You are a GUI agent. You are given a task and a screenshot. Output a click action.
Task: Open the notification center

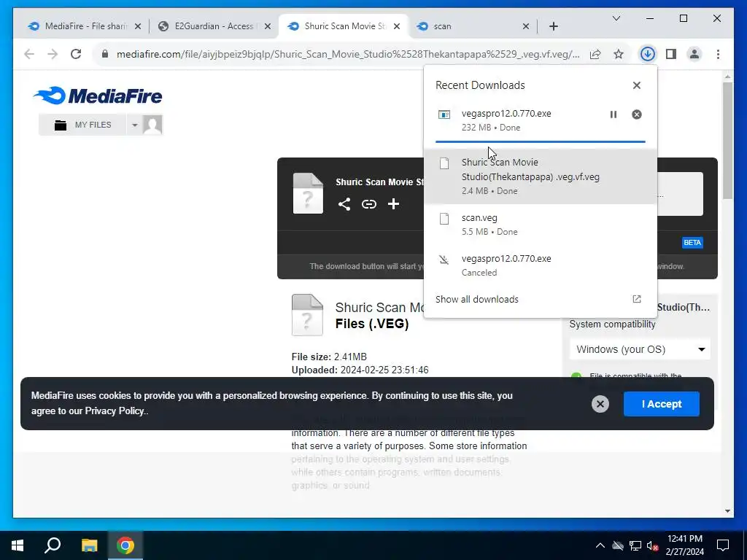tap(723, 545)
